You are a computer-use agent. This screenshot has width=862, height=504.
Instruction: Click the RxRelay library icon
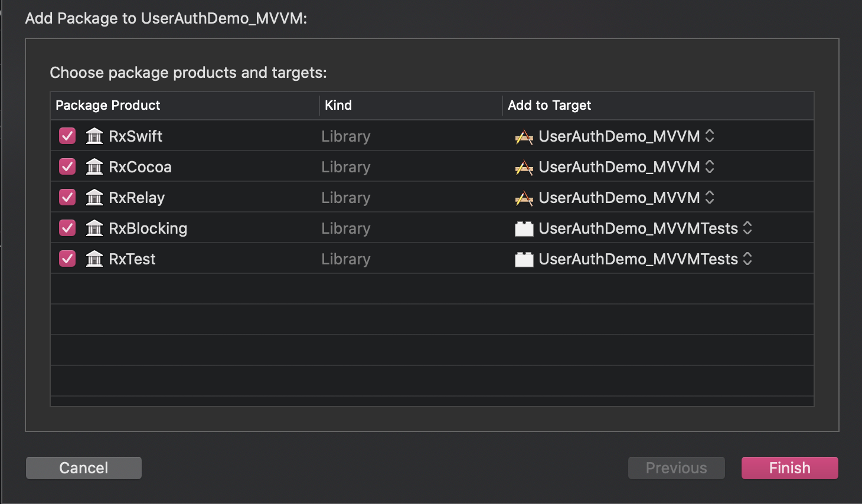tap(94, 198)
